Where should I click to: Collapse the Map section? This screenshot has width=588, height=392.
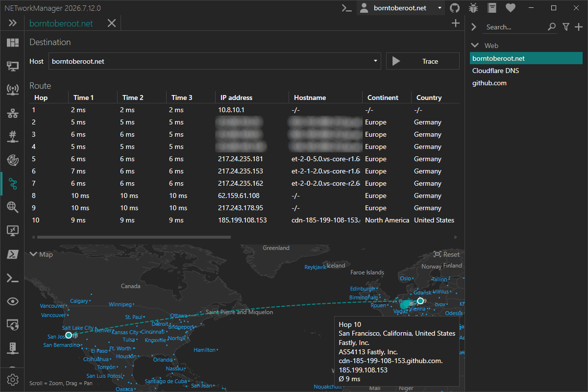33,254
